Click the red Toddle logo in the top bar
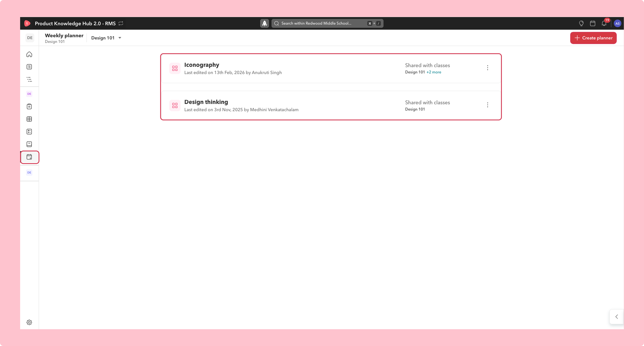 pyautogui.click(x=27, y=23)
